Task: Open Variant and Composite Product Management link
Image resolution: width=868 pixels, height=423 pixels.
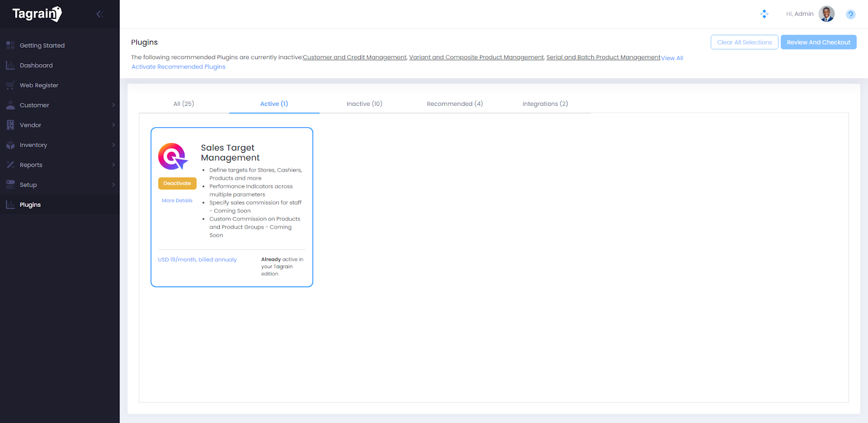Action: pos(476,58)
